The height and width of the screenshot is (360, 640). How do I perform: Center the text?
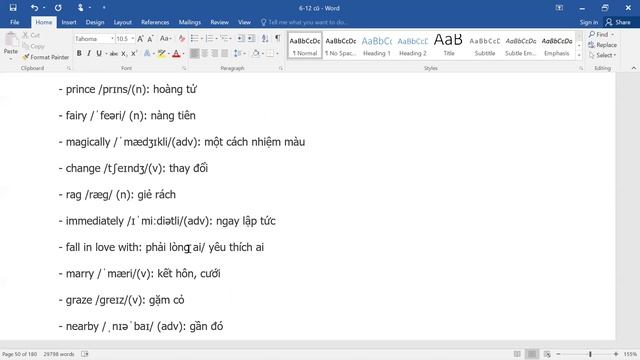205,53
